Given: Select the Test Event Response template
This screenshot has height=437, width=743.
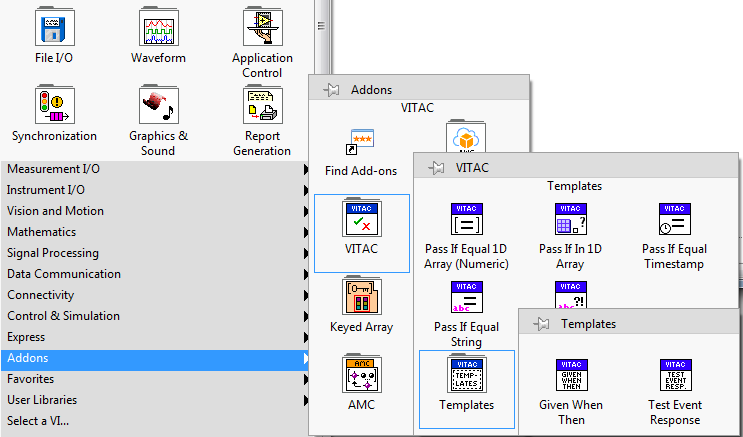Looking at the screenshot, I should 676,375.
